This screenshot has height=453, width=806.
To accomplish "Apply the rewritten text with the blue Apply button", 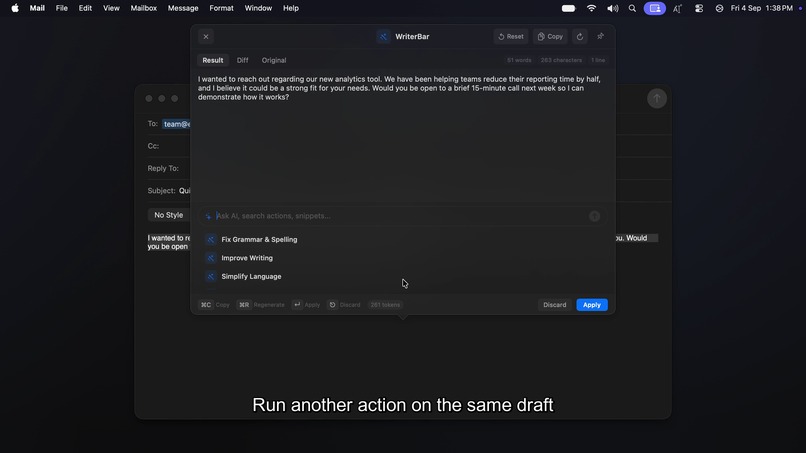I will click(592, 305).
